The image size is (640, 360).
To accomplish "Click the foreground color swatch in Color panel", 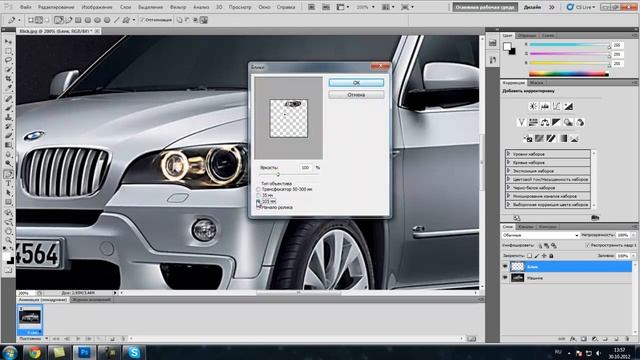I will pos(507,47).
